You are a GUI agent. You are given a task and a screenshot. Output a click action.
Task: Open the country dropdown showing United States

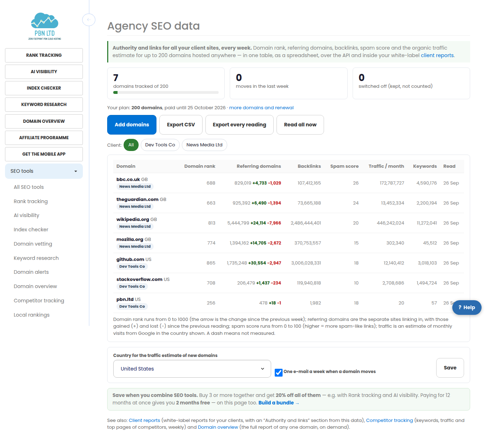(x=192, y=369)
